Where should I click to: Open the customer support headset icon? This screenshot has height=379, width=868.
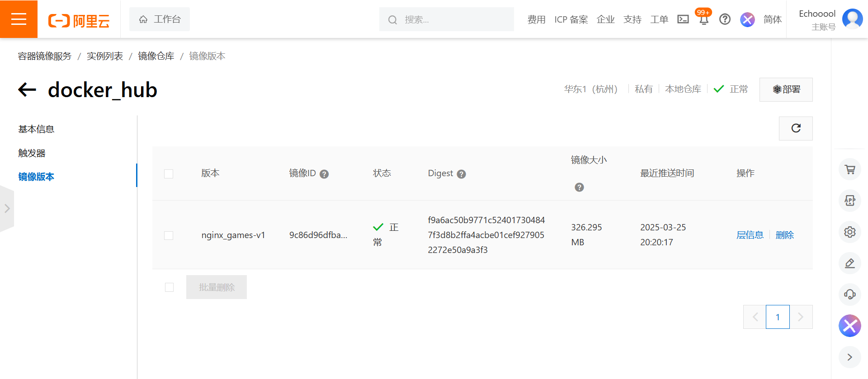[850, 295]
